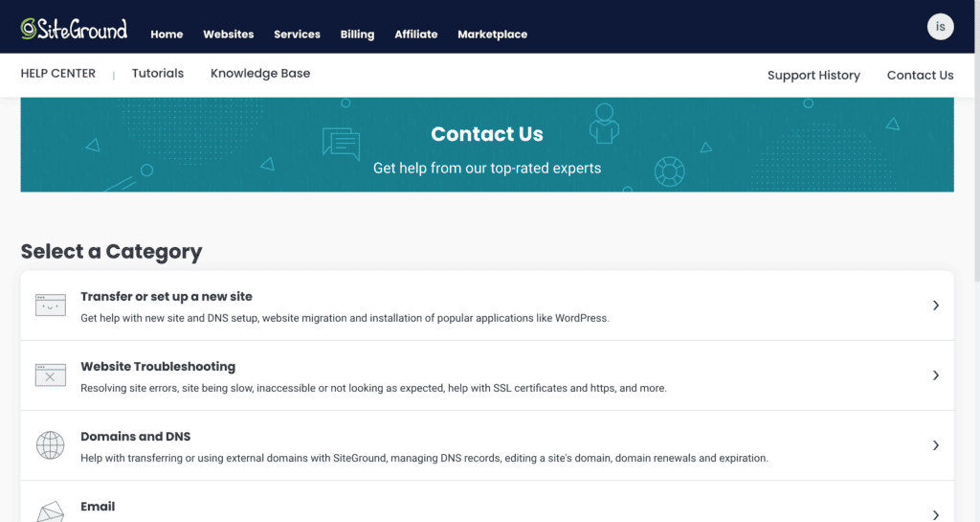Open the HELP CENTER link
The image size is (980, 522).
coord(58,73)
